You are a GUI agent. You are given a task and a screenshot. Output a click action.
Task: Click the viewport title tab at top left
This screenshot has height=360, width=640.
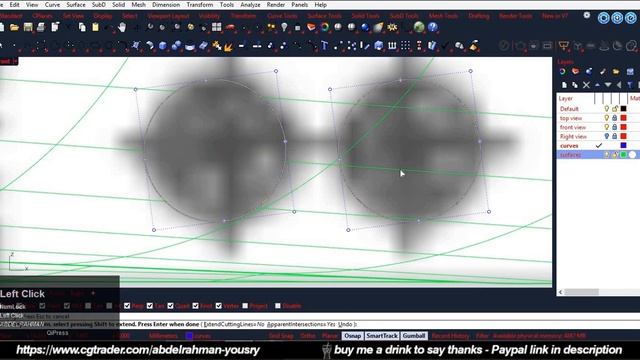9,61
